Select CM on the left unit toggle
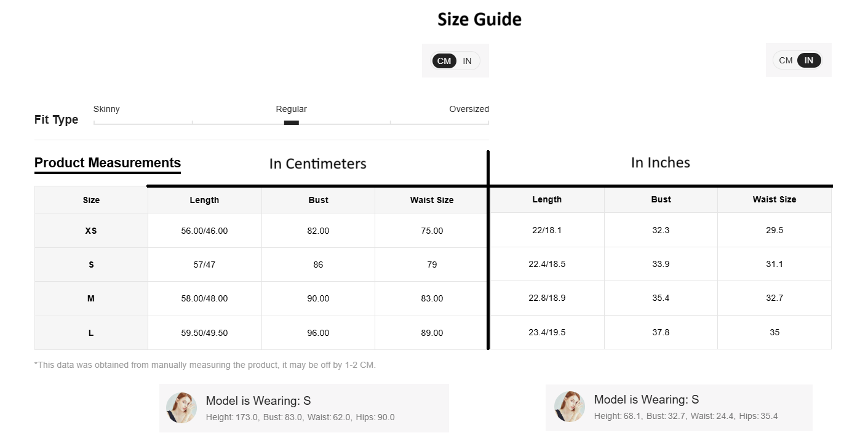Image resolution: width=868 pixels, height=438 pixels. pyautogui.click(x=444, y=61)
